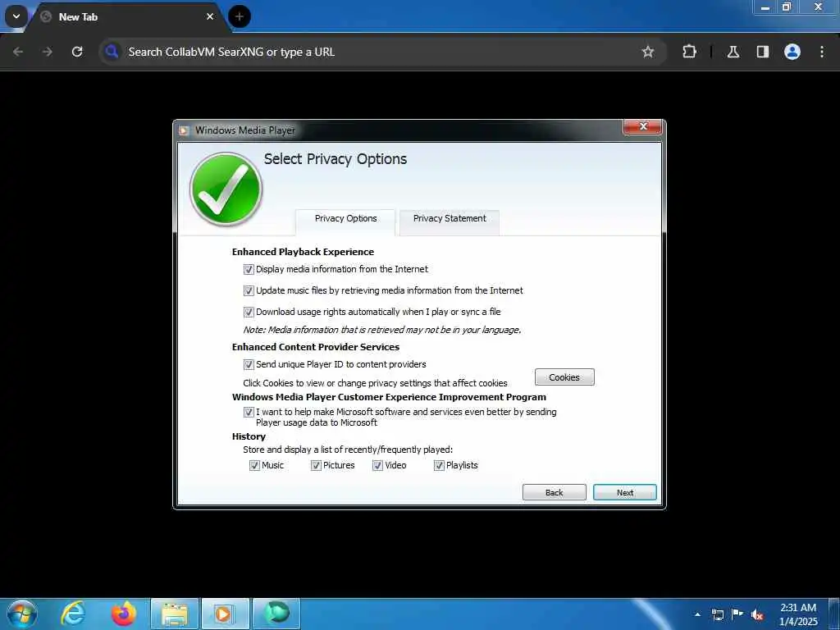Open the Action Center flag icon
The width and height of the screenshot is (840, 630).
click(x=737, y=614)
